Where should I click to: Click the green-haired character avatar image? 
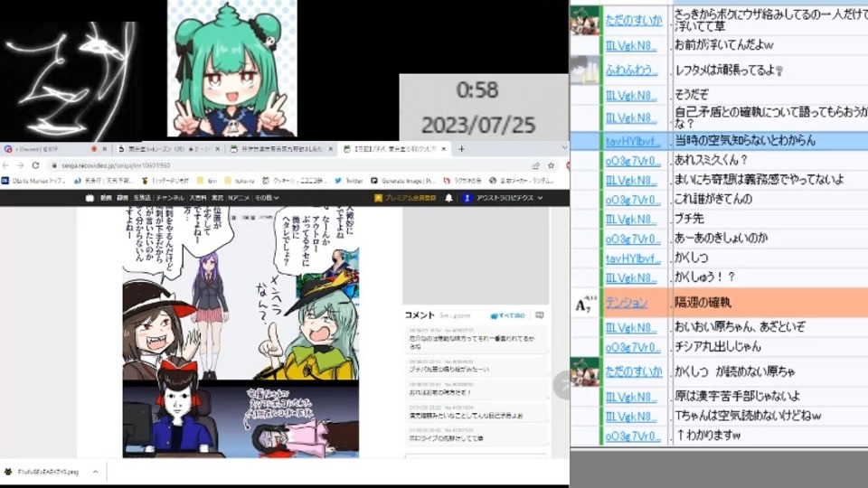(232, 69)
